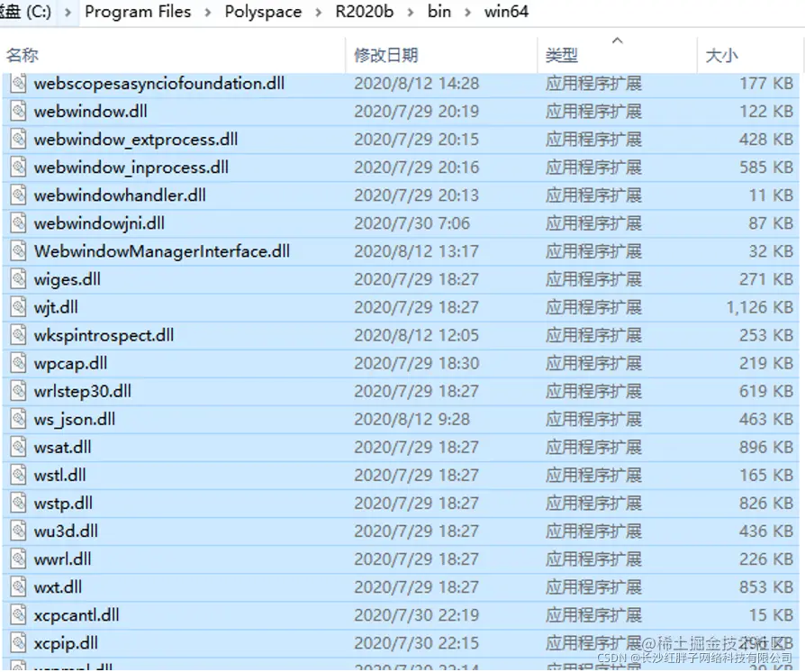Select the file name WebwindowManagerInterface.dll
The image size is (805, 672).
click(x=162, y=251)
